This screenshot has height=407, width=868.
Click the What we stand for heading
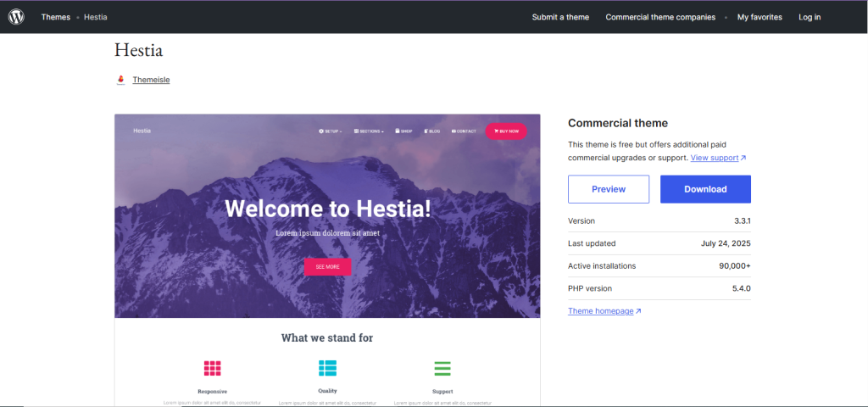(x=327, y=337)
